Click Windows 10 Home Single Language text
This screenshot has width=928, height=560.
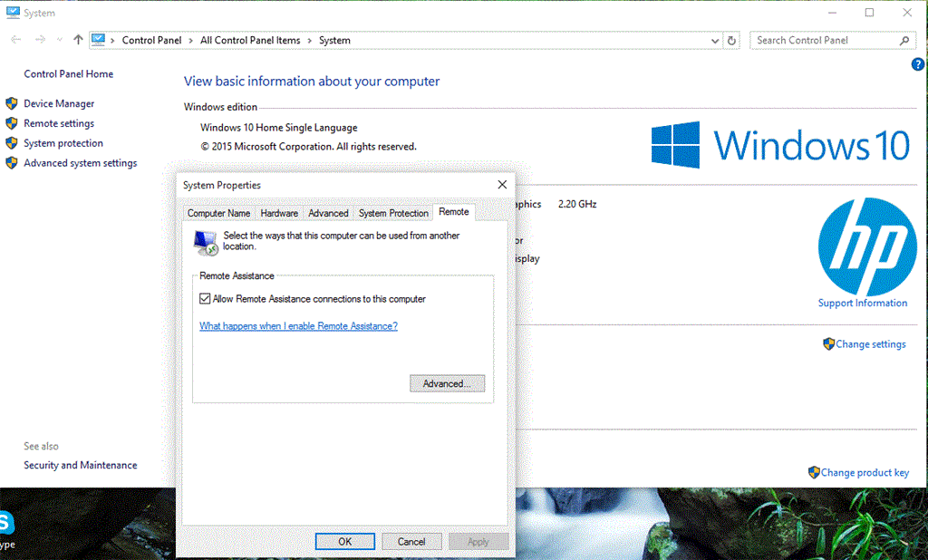279,127
